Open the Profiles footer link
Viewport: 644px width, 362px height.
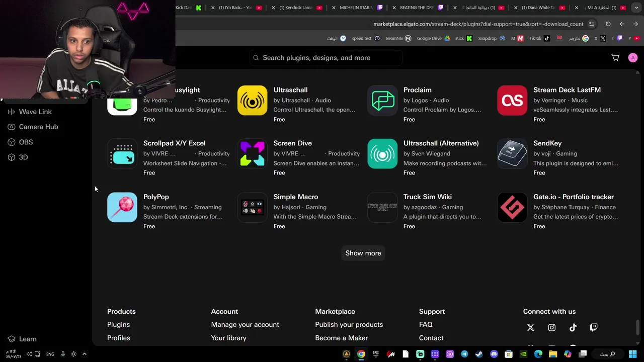(x=118, y=338)
